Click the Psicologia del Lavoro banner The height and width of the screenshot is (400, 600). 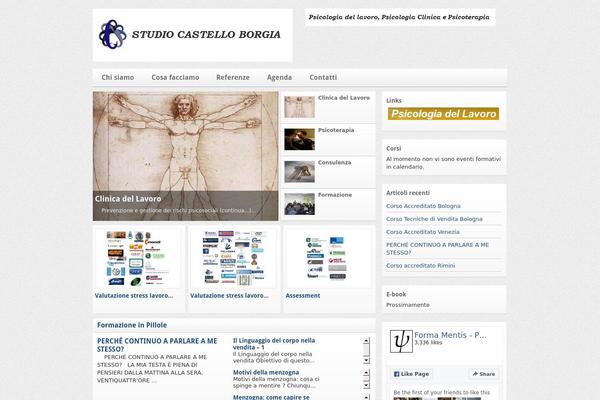point(443,114)
